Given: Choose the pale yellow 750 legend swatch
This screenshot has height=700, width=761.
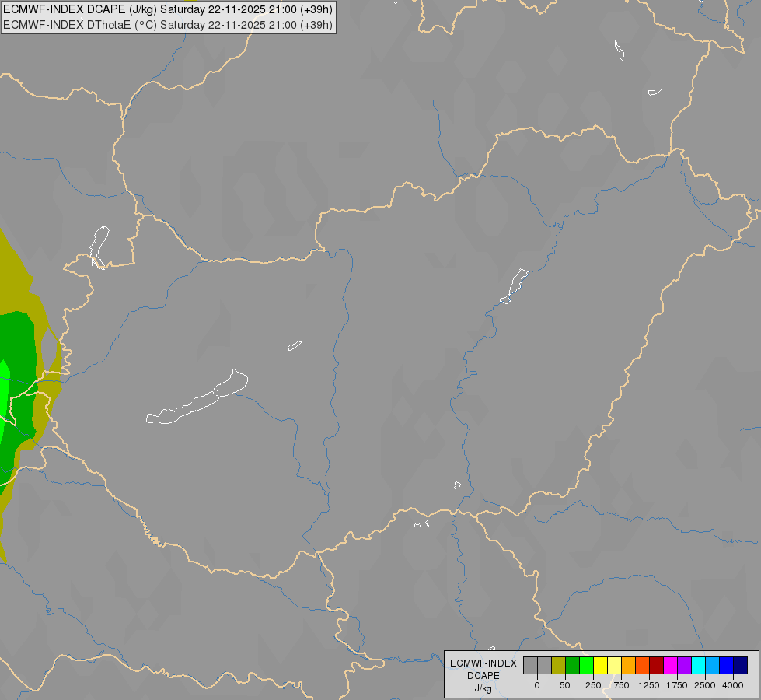Looking at the screenshot, I should [614, 666].
